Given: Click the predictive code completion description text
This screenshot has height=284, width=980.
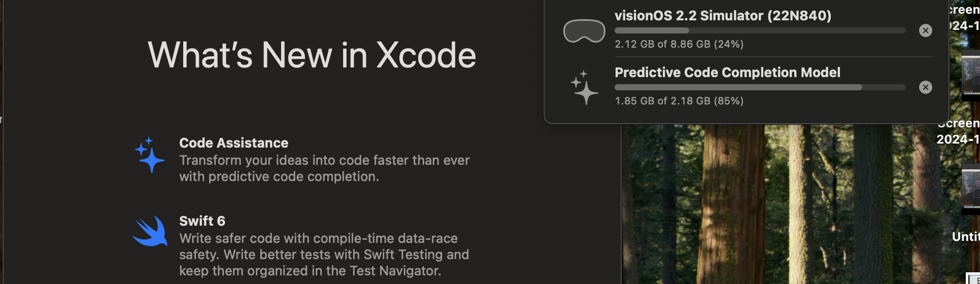Looking at the screenshot, I should [x=324, y=168].
